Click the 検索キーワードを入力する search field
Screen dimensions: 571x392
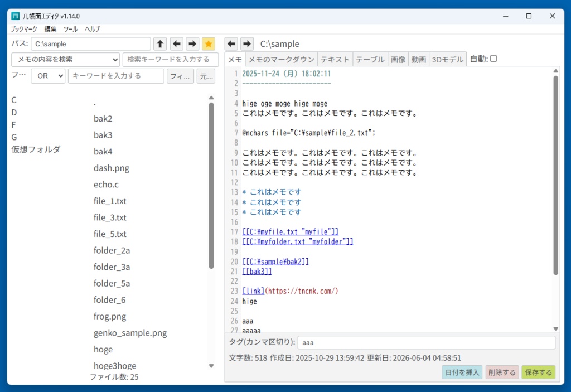coord(171,60)
